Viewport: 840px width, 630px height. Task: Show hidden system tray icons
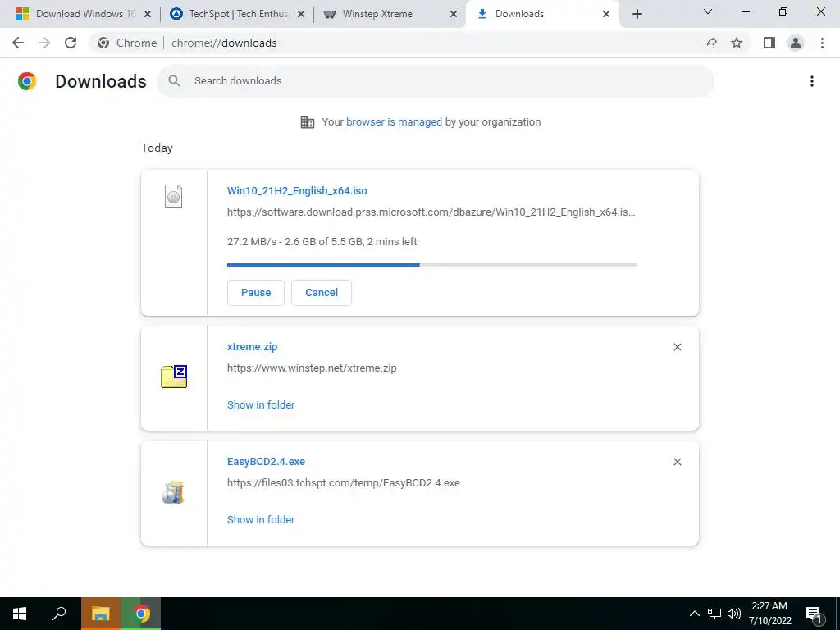point(694,614)
